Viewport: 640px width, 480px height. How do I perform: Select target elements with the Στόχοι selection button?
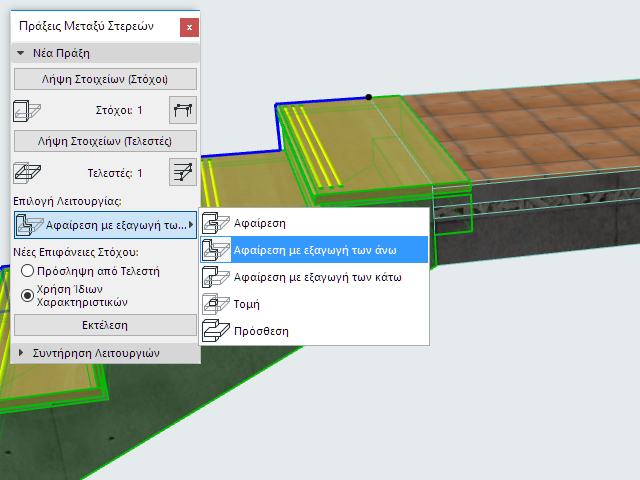(x=183, y=110)
